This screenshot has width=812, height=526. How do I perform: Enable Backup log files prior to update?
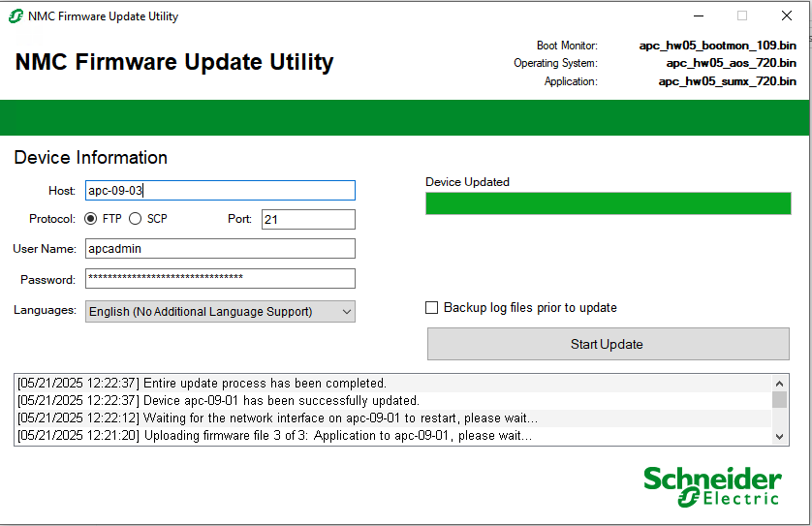coord(431,307)
